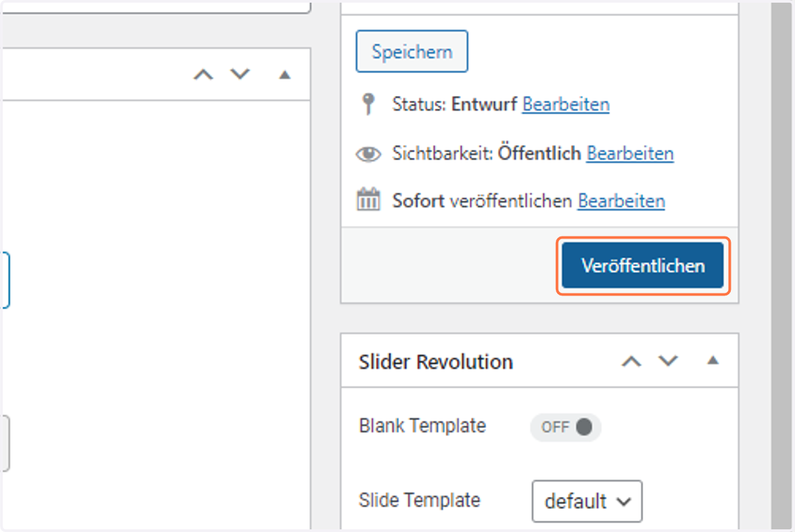Click the calendar schedule icon
The image size is (795, 532).
368,199
